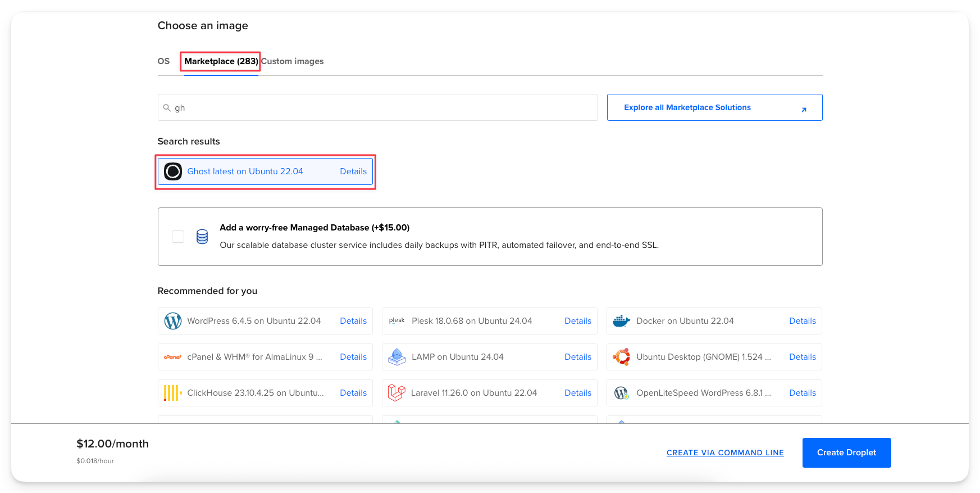This screenshot has width=980, height=493.
Task: Open Details for Plesk 18.0.68
Action: point(578,321)
